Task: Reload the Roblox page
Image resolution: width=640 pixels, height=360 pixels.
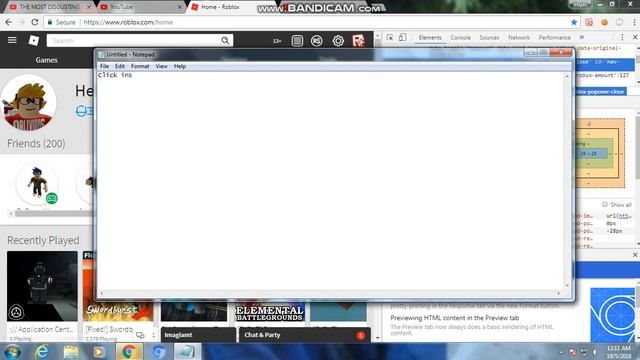Action: coord(35,22)
